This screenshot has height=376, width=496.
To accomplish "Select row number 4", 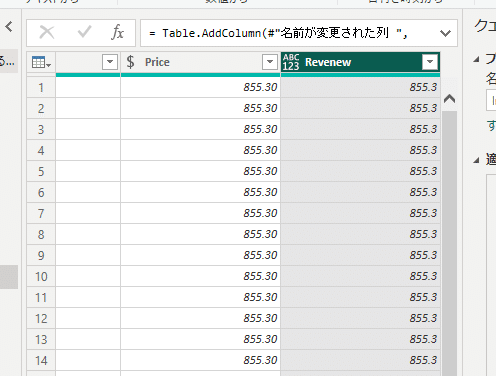I will pos(41,151).
